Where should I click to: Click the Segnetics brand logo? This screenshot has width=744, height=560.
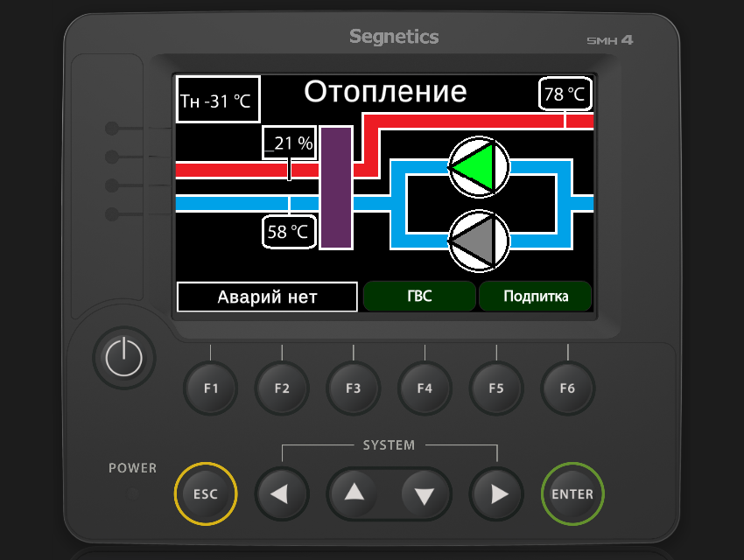pos(394,37)
